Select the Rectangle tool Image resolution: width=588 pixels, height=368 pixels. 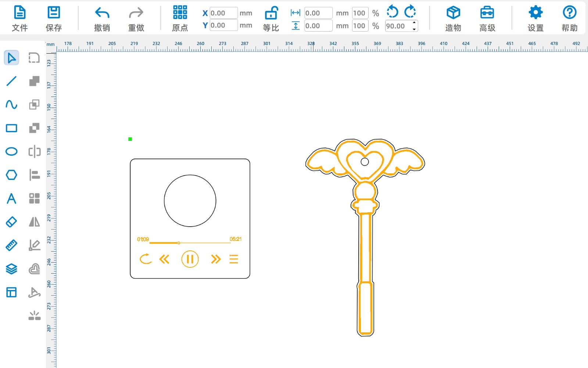click(x=11, y=128)
